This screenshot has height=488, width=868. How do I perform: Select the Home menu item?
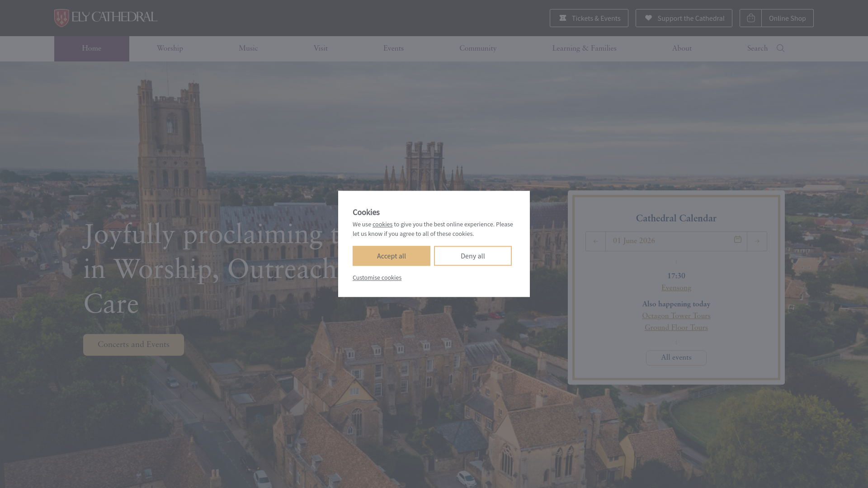(x=92, y=48)
